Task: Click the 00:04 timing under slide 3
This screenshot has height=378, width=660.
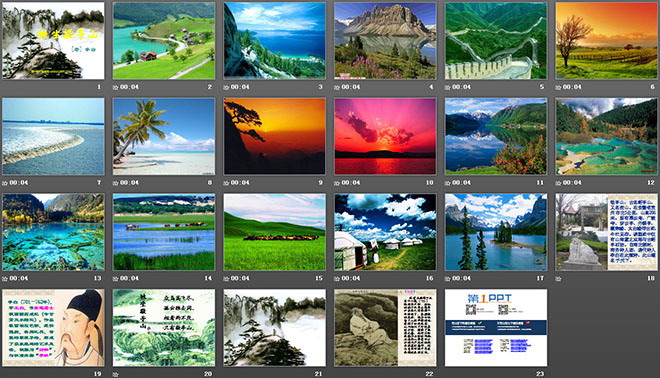Action: (x=240, y=87)
